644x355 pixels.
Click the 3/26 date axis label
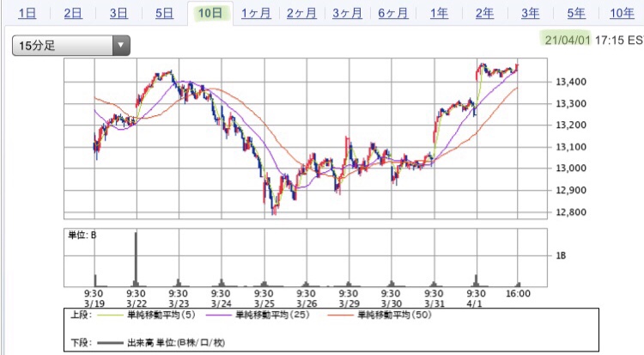307,304
